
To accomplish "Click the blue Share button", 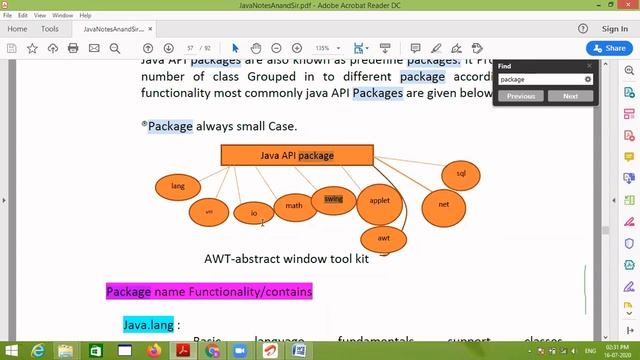I will (609, 48).
